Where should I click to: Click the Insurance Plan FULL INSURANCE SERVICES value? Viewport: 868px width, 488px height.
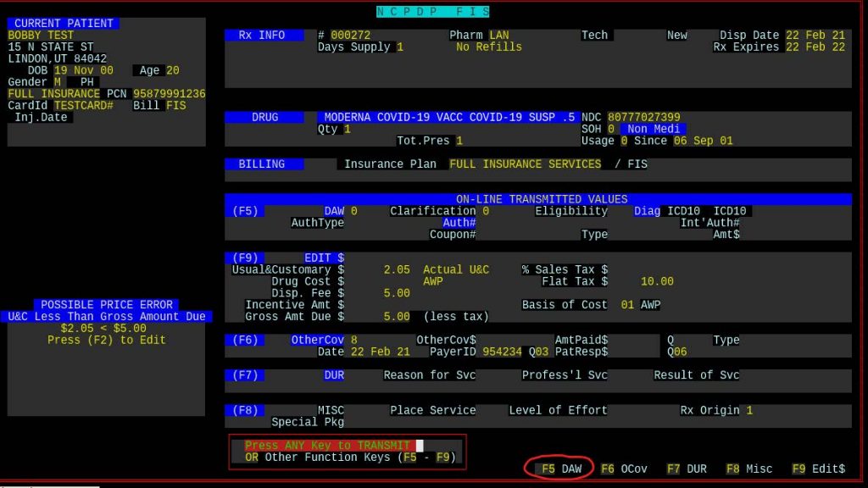(x=525, y=164)
